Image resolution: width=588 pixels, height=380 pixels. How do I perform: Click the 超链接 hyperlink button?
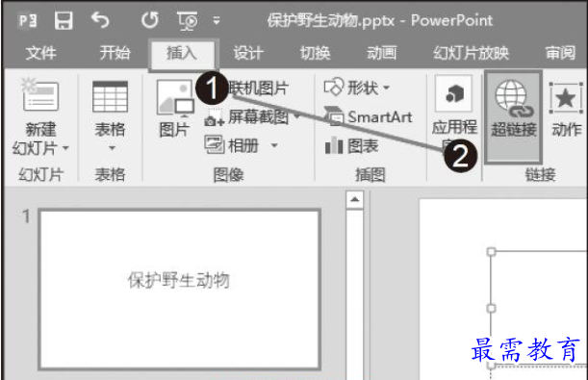[513, 117]
